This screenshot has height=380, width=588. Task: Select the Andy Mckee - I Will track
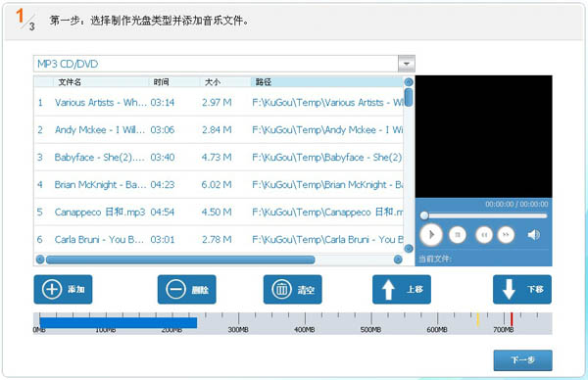(x=219, y=129)
